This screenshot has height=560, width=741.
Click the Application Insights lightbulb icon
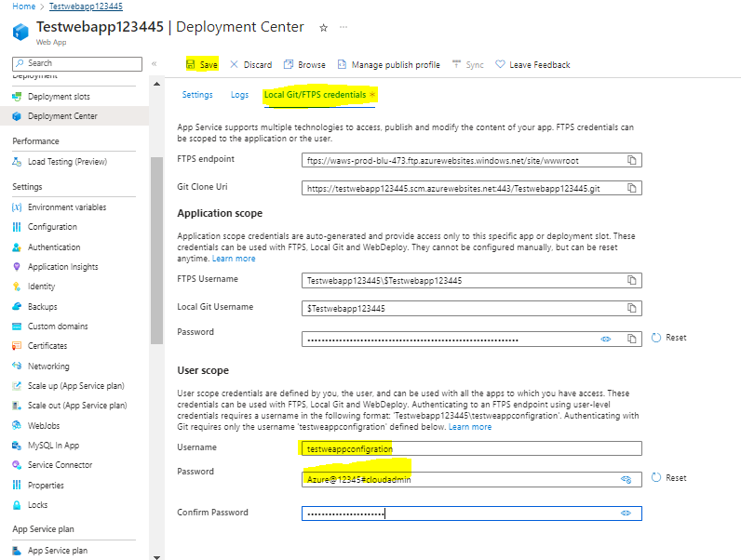(x=17, y=267)
